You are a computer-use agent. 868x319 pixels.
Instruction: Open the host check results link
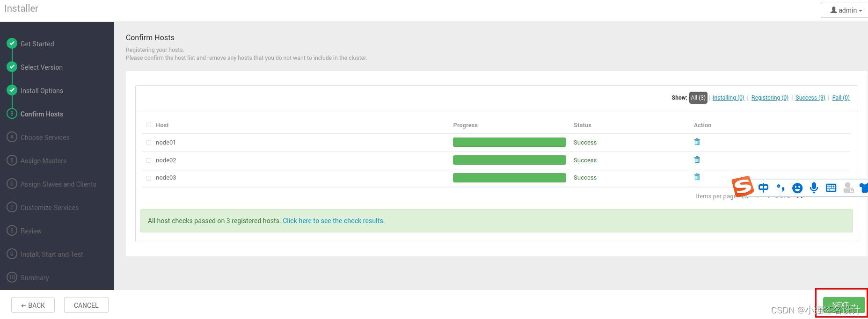[334, 221]
